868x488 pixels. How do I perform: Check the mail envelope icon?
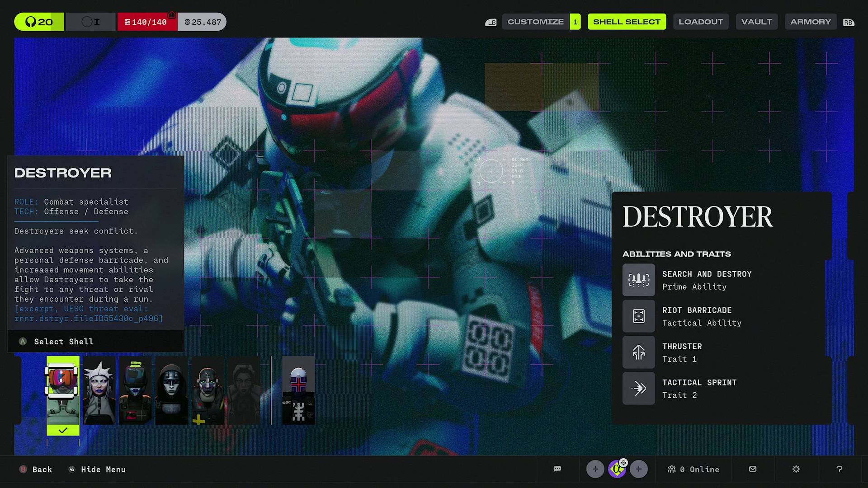pyautogui.click(x=752, y=469)
